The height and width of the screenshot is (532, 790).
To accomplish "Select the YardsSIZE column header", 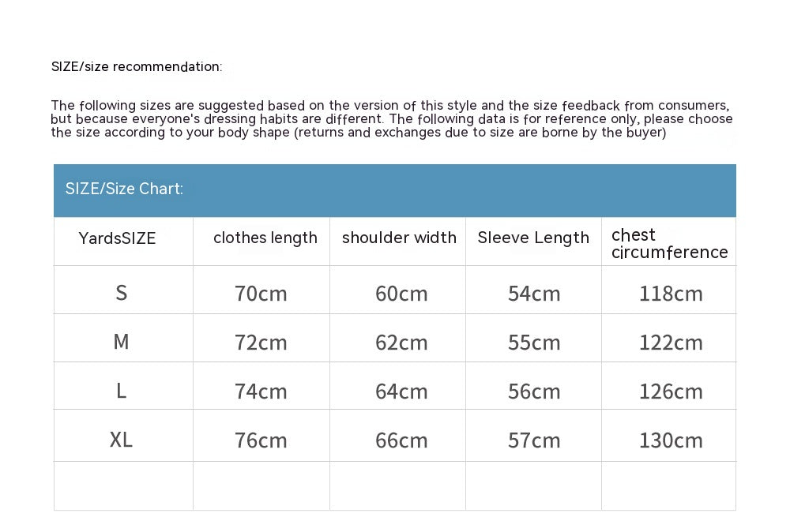I will [118, 238].
